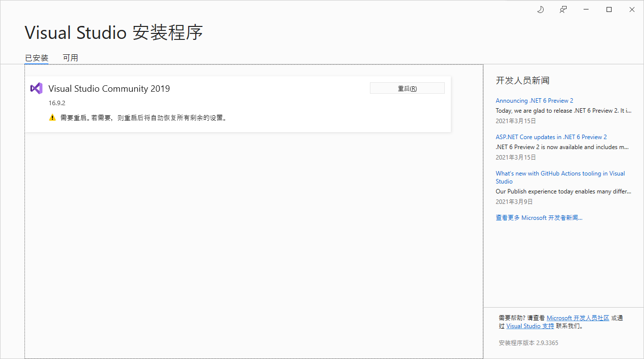Screen dimensions: 644x359
Task: Open Microsoft 开发人员社区 link
Action: tap(578, 318)
